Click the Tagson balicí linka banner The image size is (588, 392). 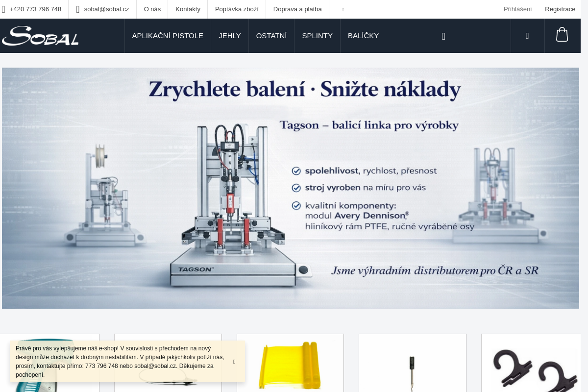click(x=291, y=188)
